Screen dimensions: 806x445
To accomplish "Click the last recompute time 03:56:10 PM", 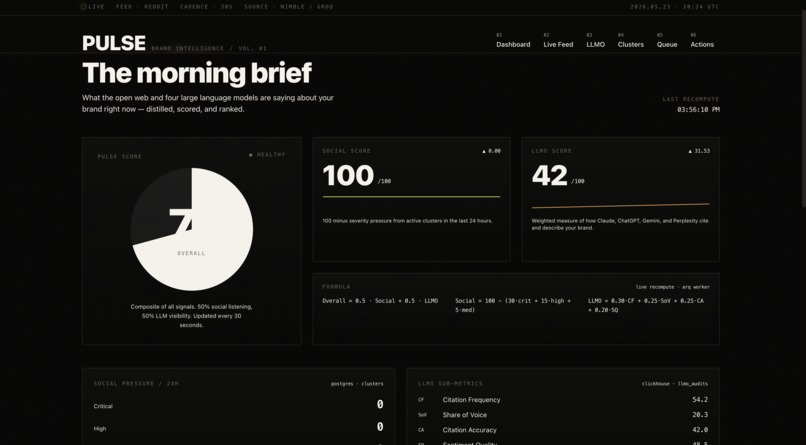I will pos(698,109).
